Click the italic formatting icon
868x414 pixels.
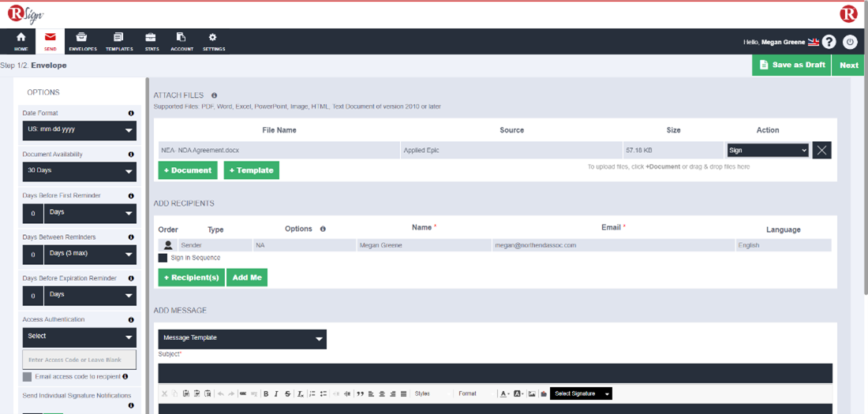tap(276, 393)
